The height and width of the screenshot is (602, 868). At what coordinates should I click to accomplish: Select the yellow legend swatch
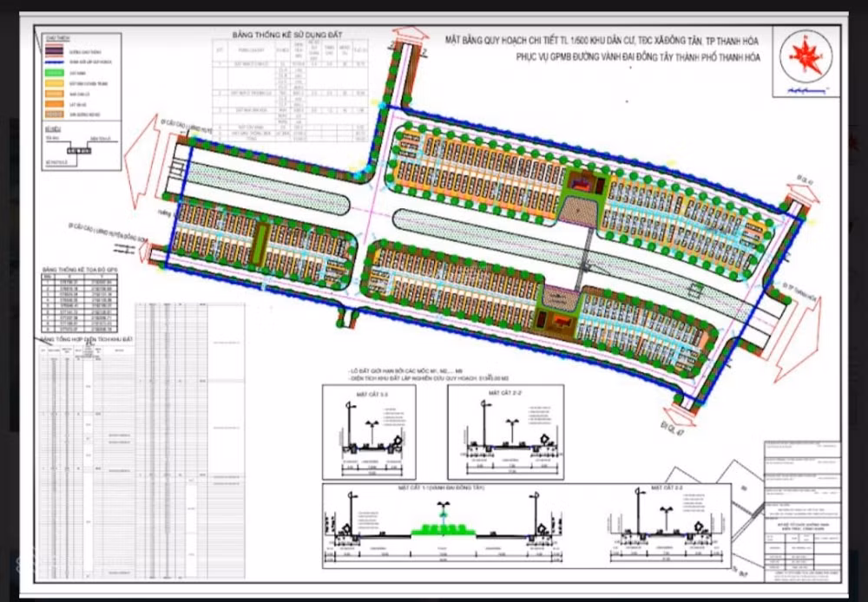pos(54,83)
